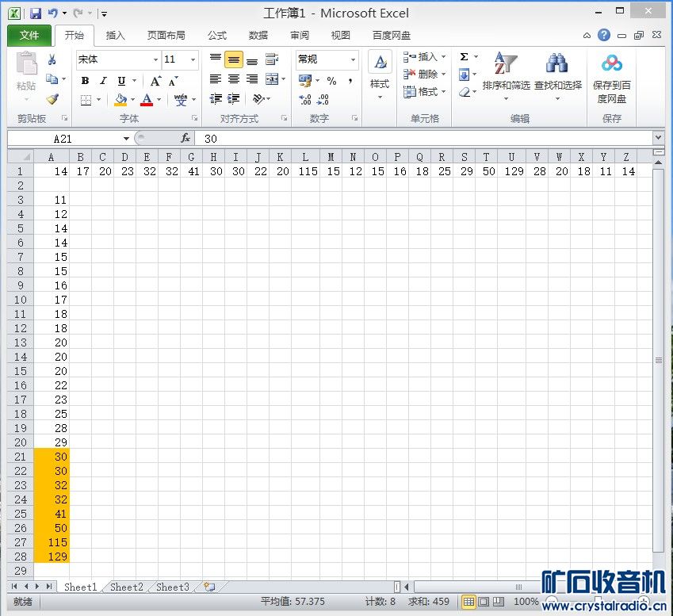Click increase indent icon
The width and height of the screenshot is (673, 616).
point(234,99)
